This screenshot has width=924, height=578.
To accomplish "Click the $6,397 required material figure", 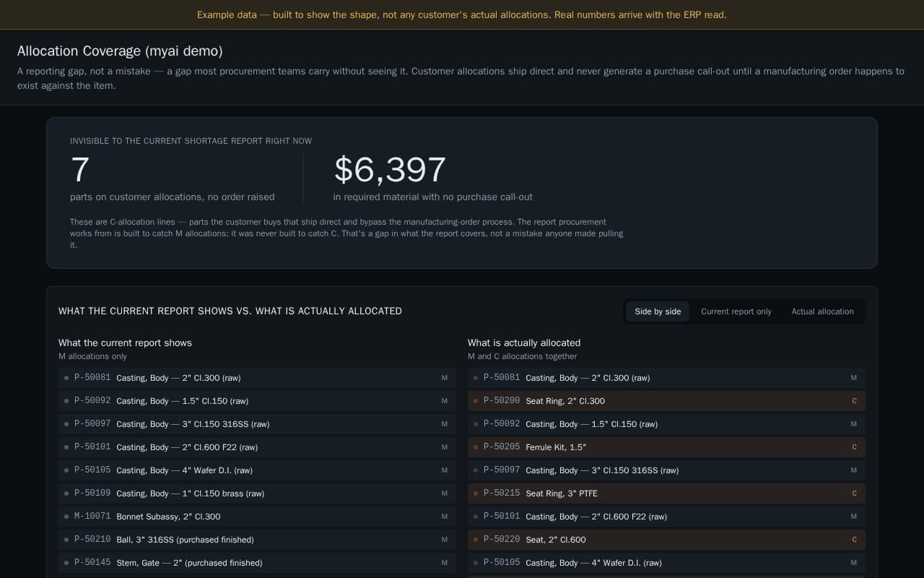I will tap(390, 170).
